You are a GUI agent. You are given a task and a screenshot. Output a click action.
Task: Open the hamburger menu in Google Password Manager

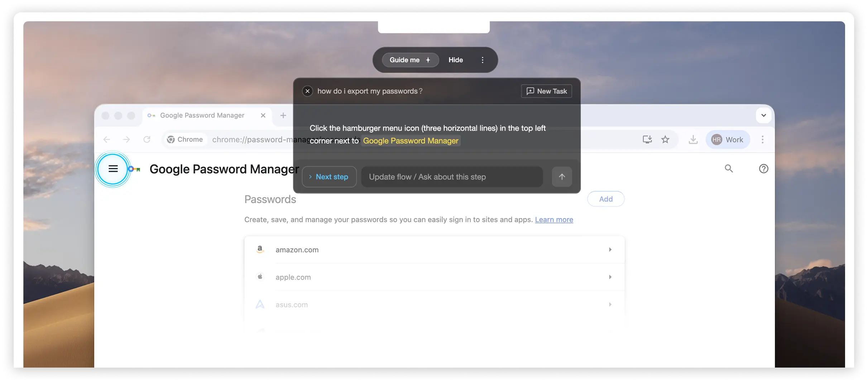pyautogui.click(x=113, y=169)
